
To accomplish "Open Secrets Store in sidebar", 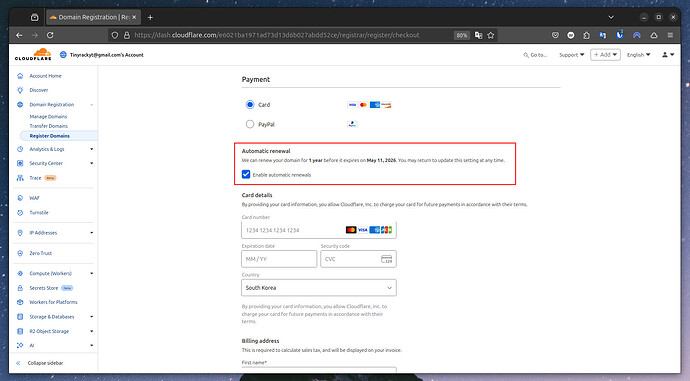I will [x=44, y=288].
